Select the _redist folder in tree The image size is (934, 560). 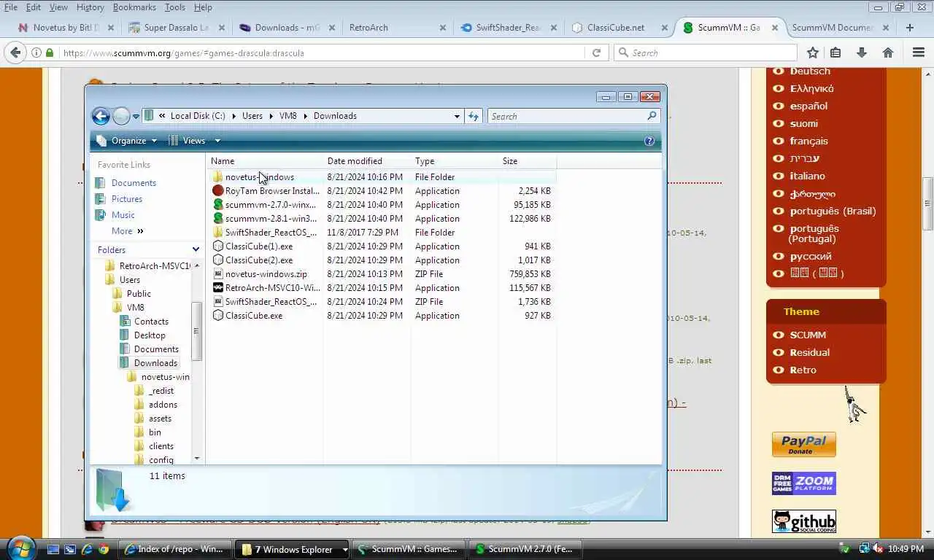(161, 391)
